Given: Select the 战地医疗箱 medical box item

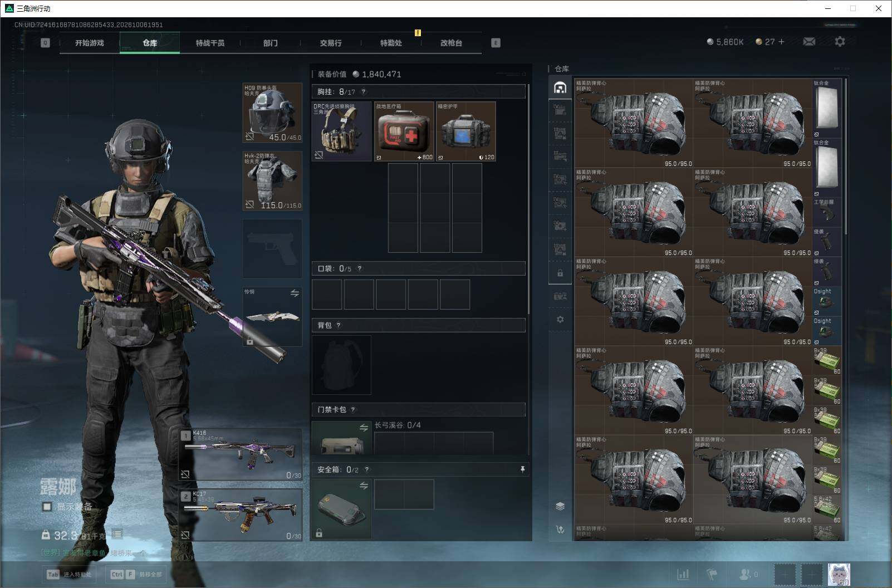Looking at the screenshot, I should pyautogui.click(x=404, y=131).
